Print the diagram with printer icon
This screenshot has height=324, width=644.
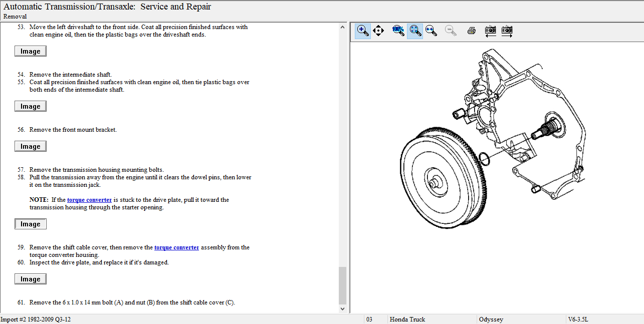471,31
